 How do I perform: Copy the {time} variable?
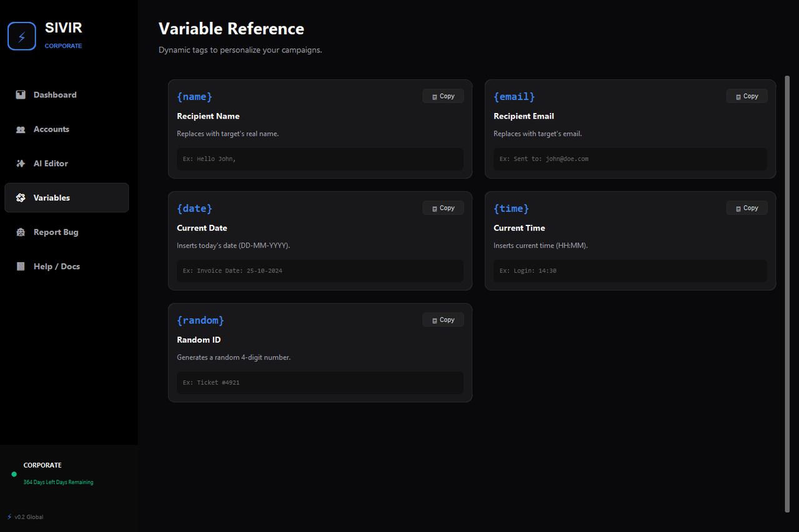coord(747,208)
